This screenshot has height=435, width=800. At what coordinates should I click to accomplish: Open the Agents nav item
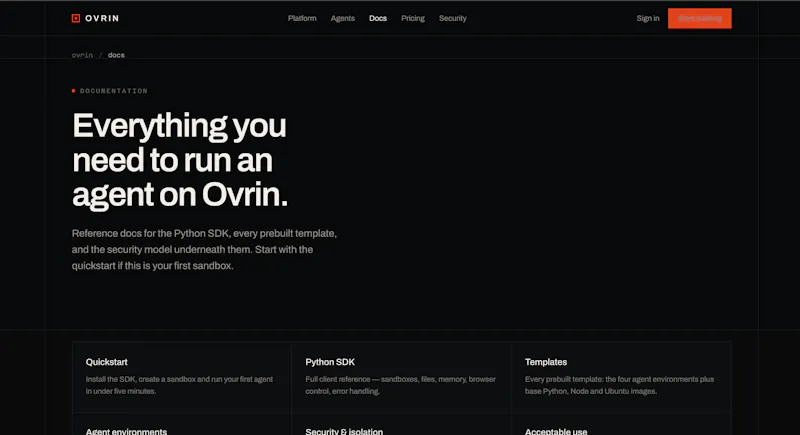coord(342,18)
